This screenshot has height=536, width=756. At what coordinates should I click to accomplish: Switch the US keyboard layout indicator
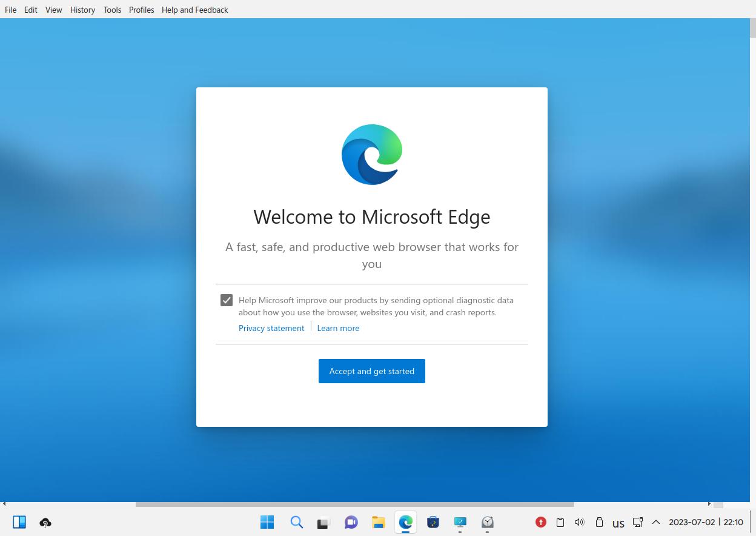tap(618, 523)
